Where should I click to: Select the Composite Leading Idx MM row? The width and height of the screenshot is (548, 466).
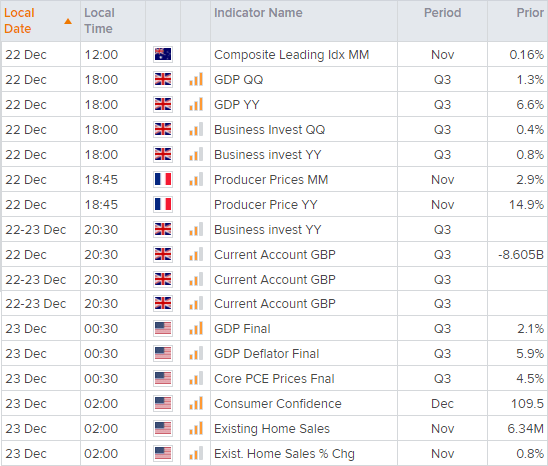click(x=274, y=55)
